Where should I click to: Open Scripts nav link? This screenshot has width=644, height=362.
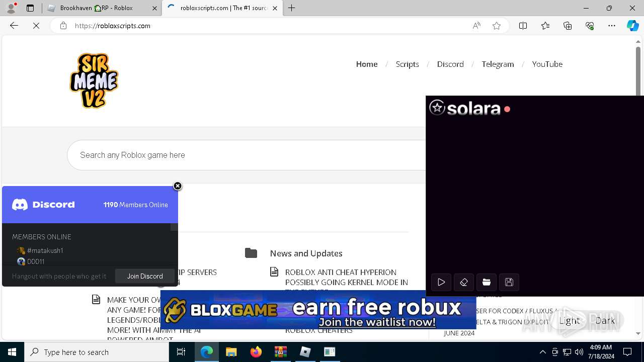pos(408,64)
